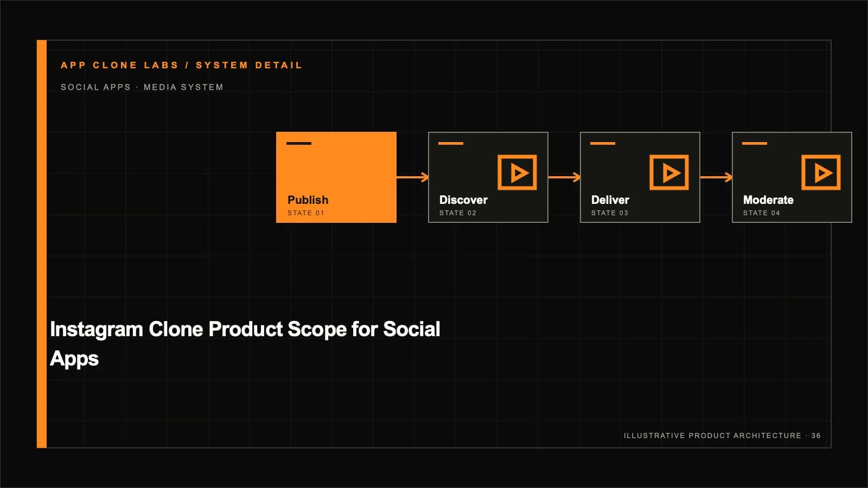Click the STATE 01 caption
The image size is (868, 488).
point(305,213)
